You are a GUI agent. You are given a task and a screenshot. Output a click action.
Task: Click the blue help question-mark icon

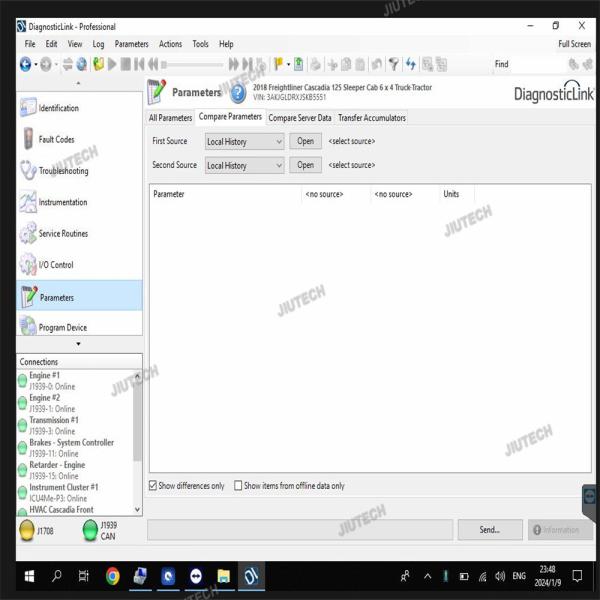238,93
